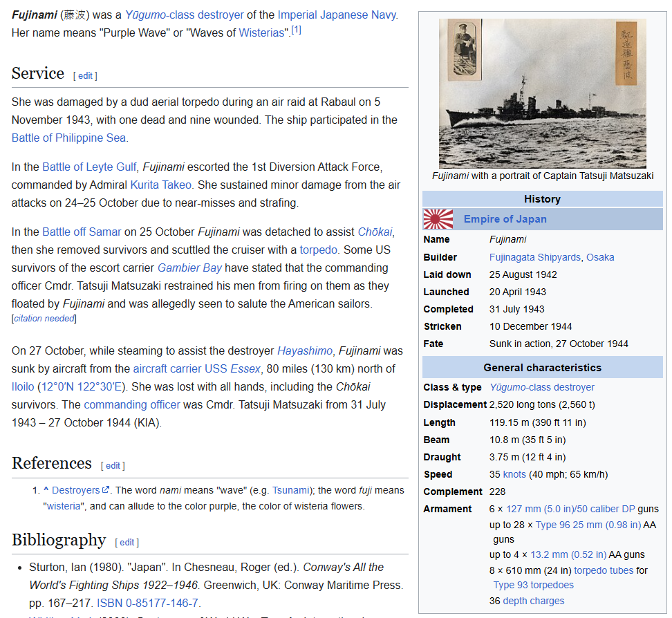Follow the Wisterias link
The image size is (672, 618).
tap(261, 33)
